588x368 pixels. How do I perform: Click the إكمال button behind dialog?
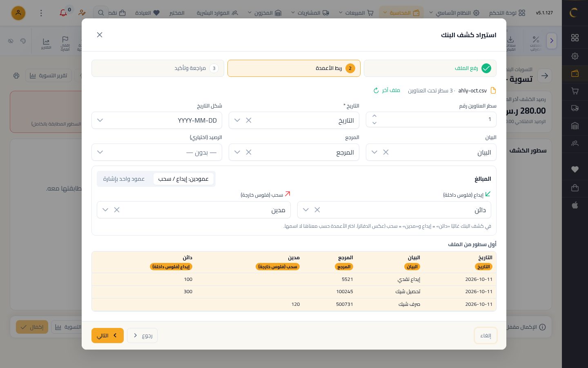tap(32, 327)
